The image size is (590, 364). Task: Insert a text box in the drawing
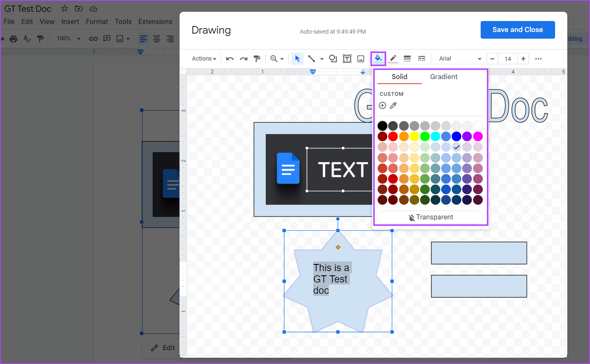347,58
